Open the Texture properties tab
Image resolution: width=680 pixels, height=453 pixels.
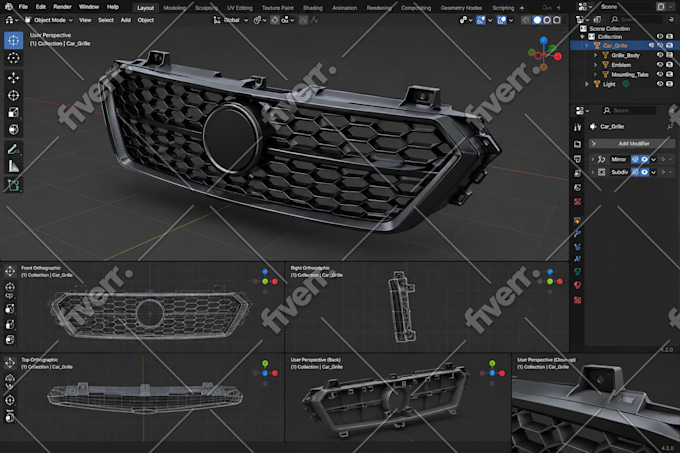point(577,300)
